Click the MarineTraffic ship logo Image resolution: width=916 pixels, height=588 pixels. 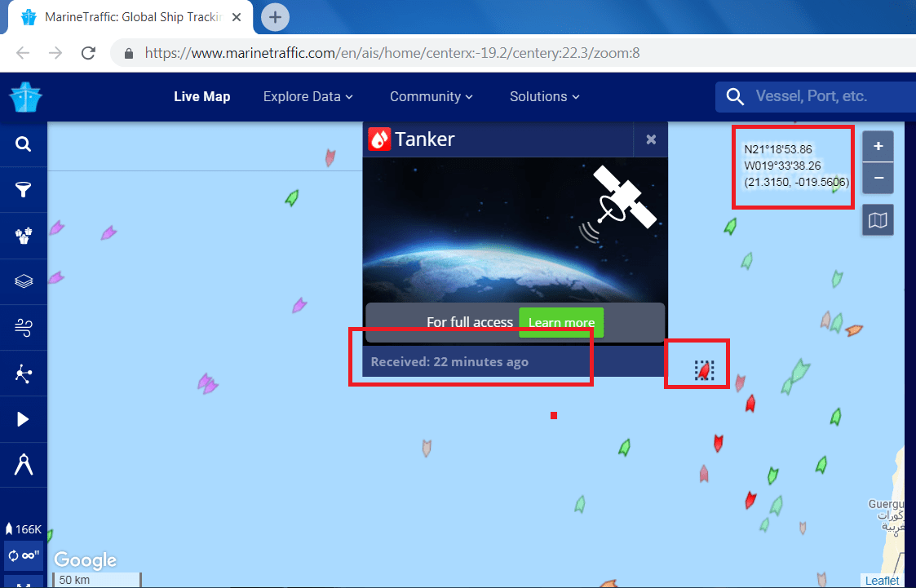26,97
